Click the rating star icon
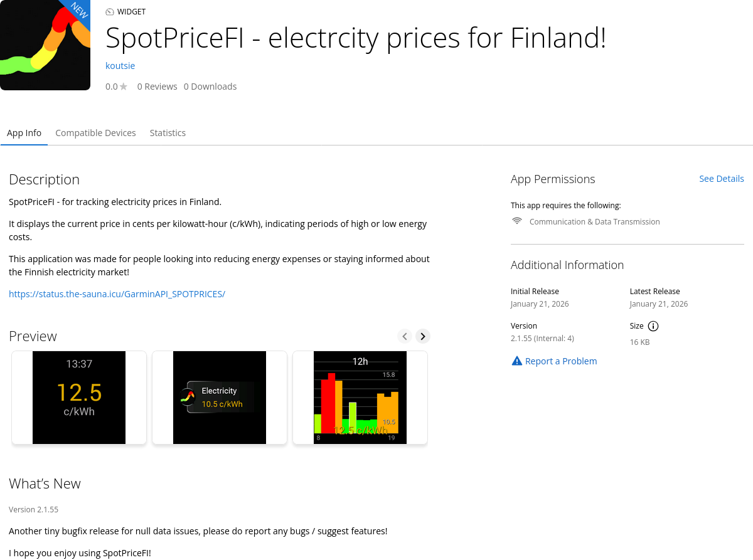The image size is (753, 560). pyautogui.click(x=124, y=87)
